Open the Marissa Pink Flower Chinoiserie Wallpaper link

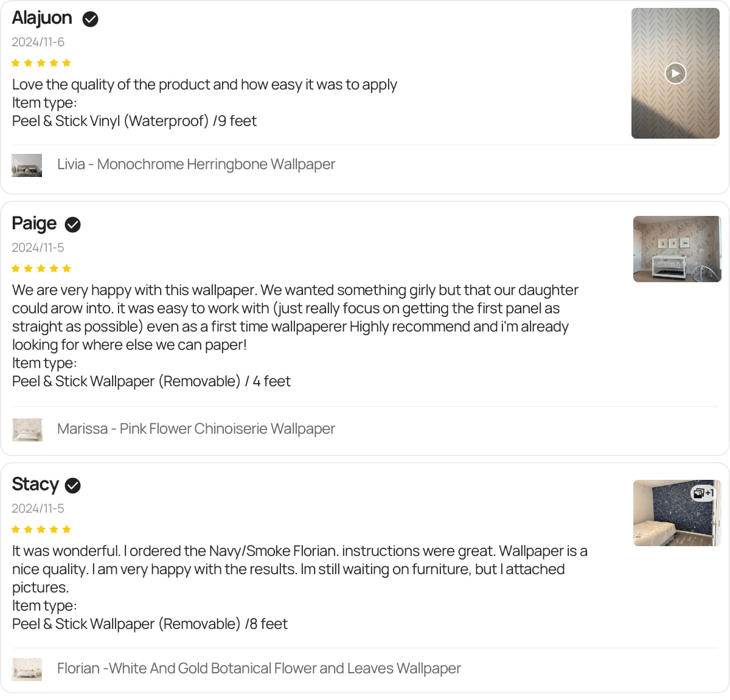pyautogui.click(x=195, y=429)
